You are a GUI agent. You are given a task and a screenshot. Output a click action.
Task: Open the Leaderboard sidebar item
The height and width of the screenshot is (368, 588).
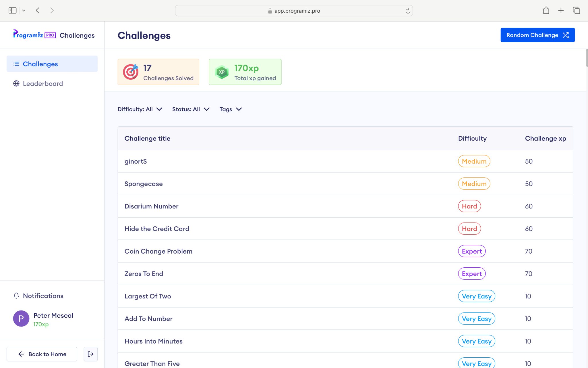pos(43,84)
